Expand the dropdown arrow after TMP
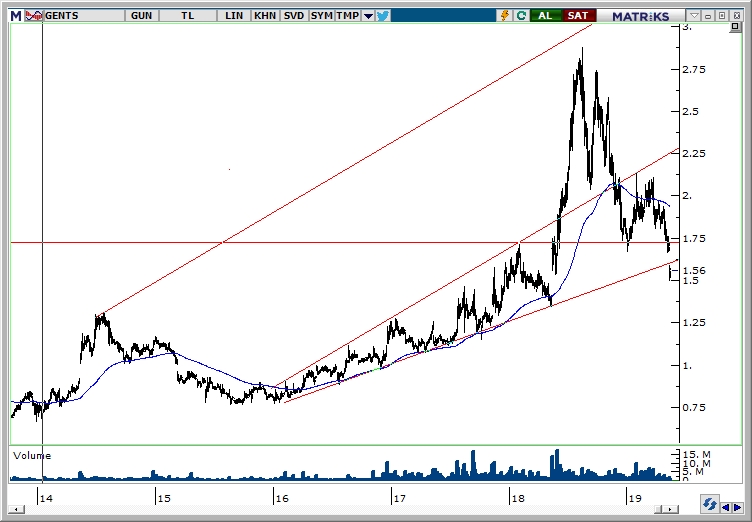This screenshot has width=752, height=522. (368, 16)
